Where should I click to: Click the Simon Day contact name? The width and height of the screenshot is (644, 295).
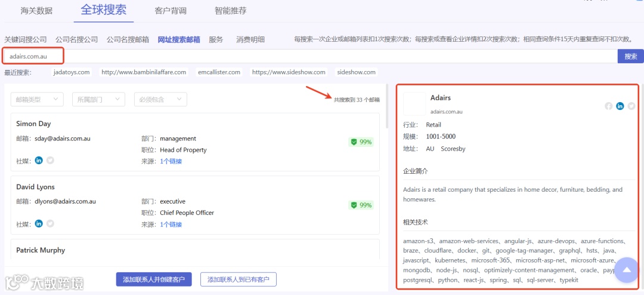pos(33,124)
